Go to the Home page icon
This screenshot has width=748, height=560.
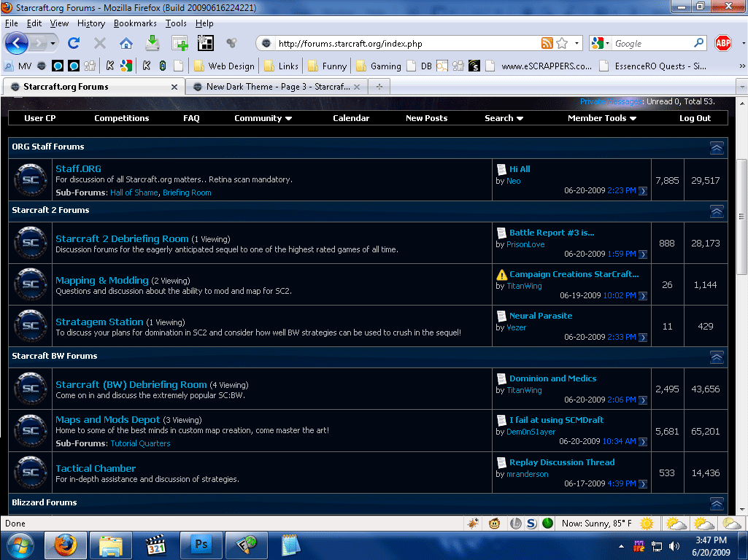point(126,43)
